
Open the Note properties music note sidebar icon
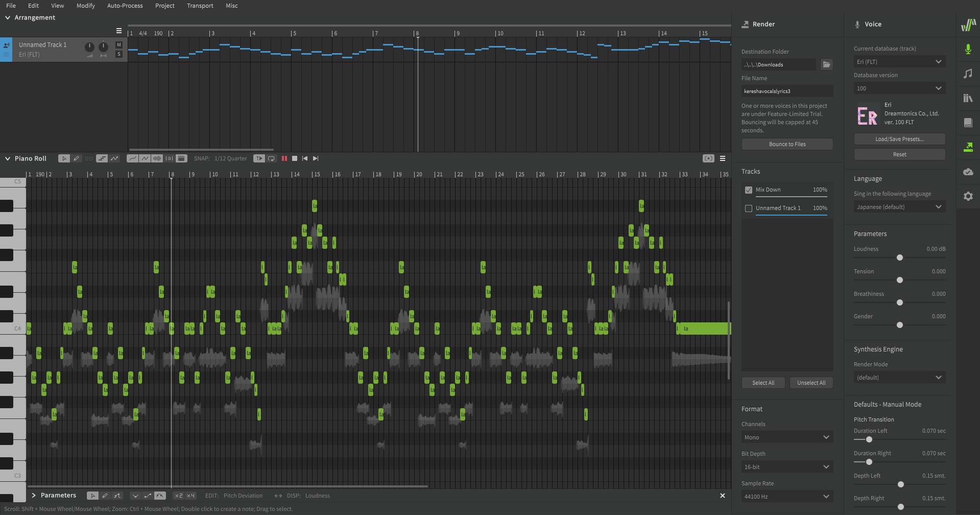pyautogui.click(x=968, y=74)
